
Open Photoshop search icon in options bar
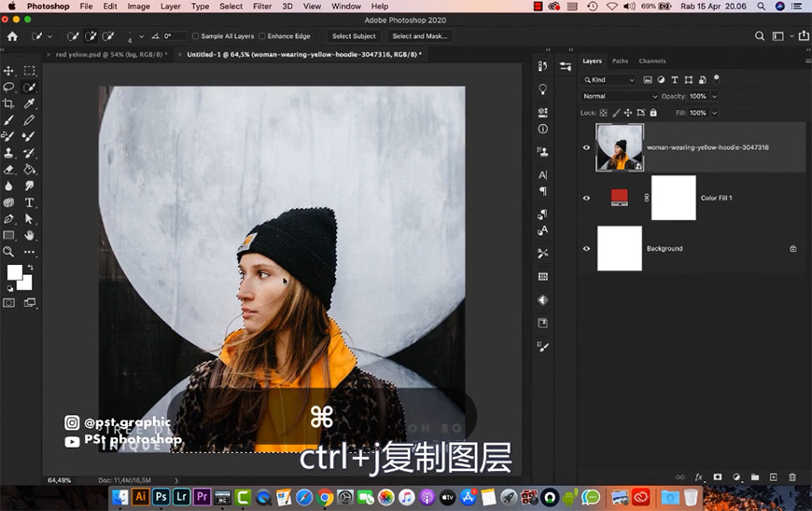click(x=759, y=35)
